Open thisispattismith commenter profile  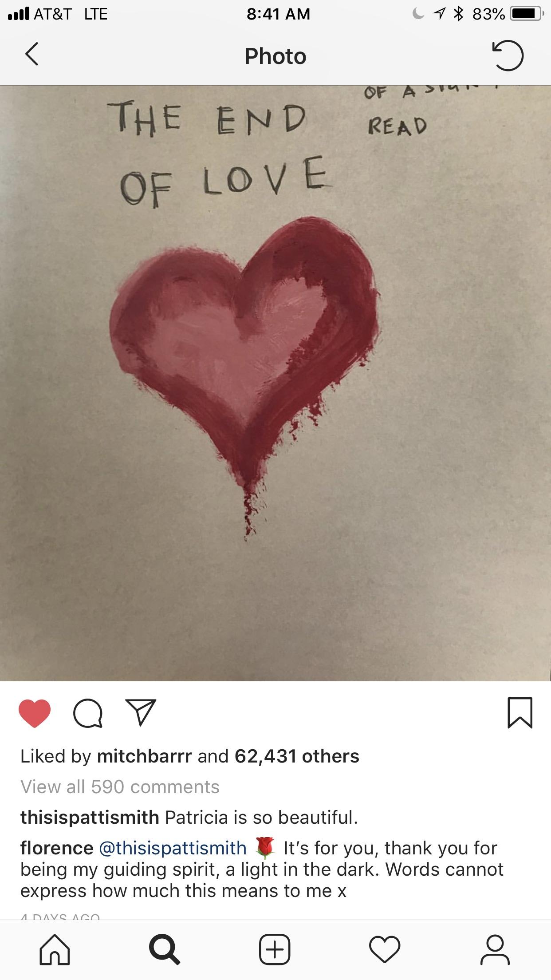(x=90, y=817)
